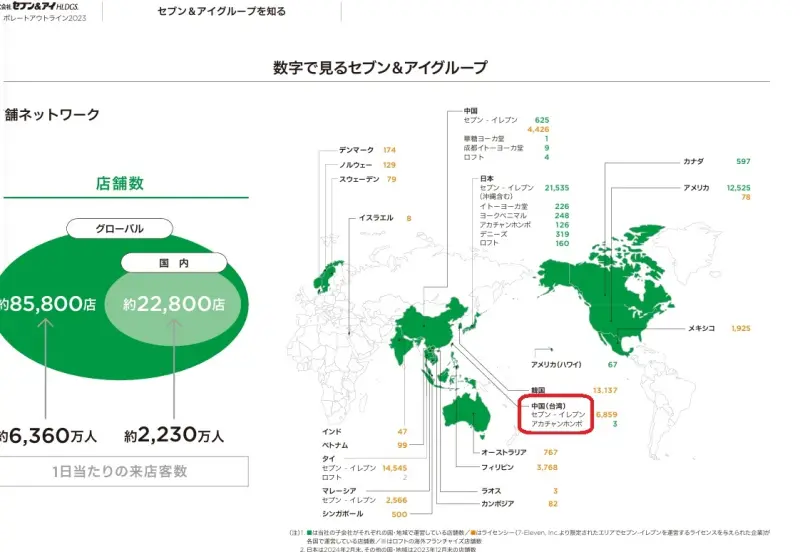The width and height of the screenshot is (800, 552).
Task: Click the 4,426 China licensee count
Action: pyautogui.click(x=538, y=130)
